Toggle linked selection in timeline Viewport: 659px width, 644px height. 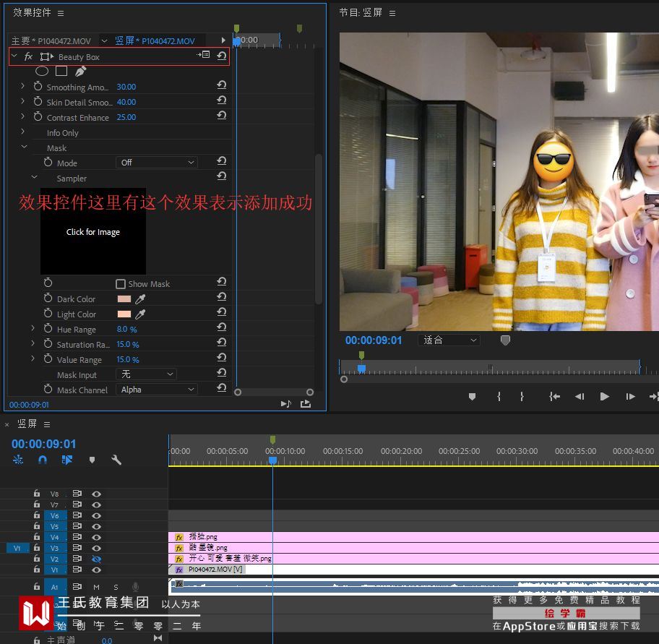click(66, 460)
